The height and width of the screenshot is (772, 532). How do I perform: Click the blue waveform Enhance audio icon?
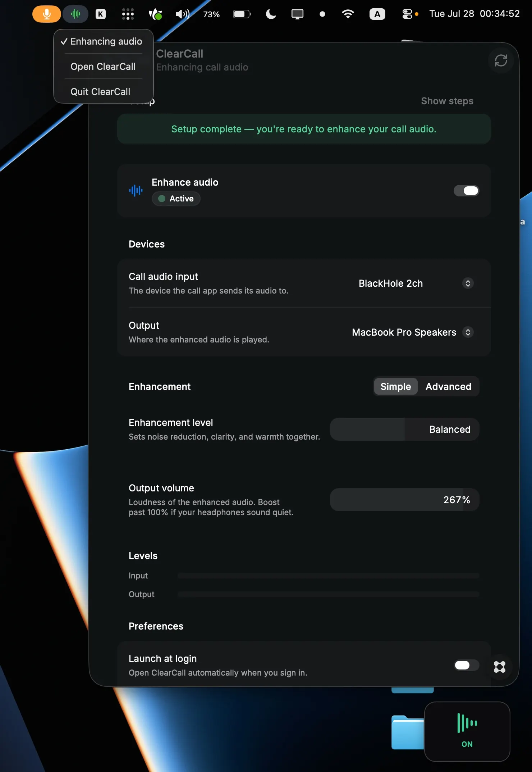pyautogui.click(x=136, y=190)
